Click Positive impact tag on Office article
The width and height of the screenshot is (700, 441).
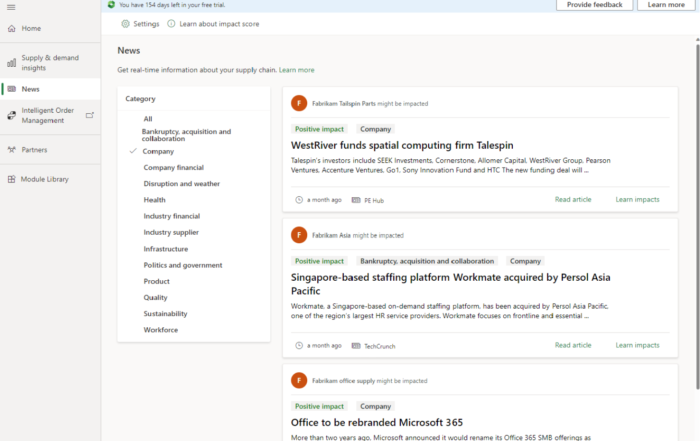coord(319,406)
